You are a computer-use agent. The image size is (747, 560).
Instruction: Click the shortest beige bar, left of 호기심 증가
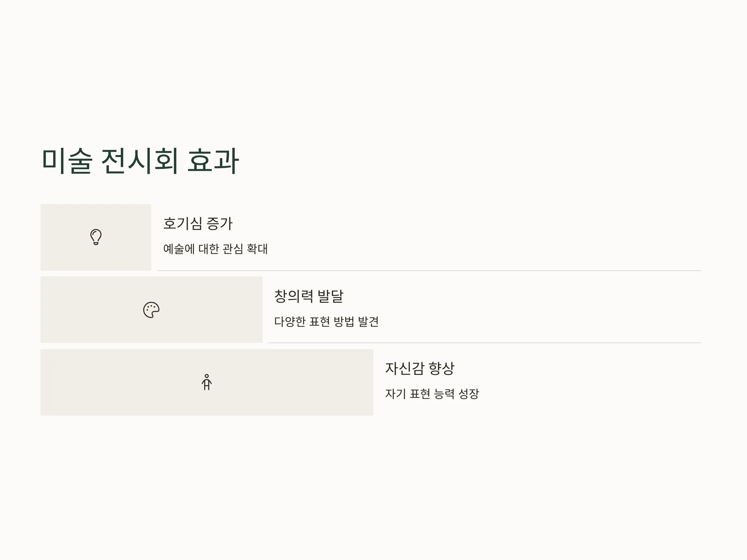(x=96, y=237)
